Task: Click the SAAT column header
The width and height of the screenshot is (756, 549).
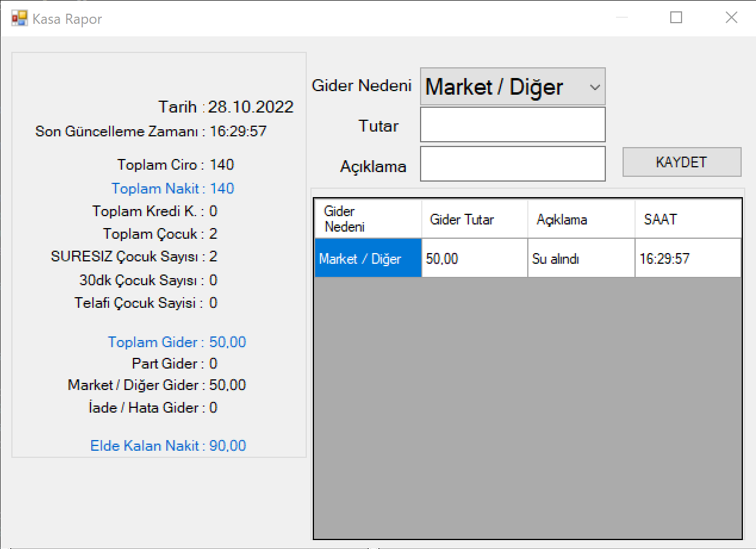Action: [687, 220]
